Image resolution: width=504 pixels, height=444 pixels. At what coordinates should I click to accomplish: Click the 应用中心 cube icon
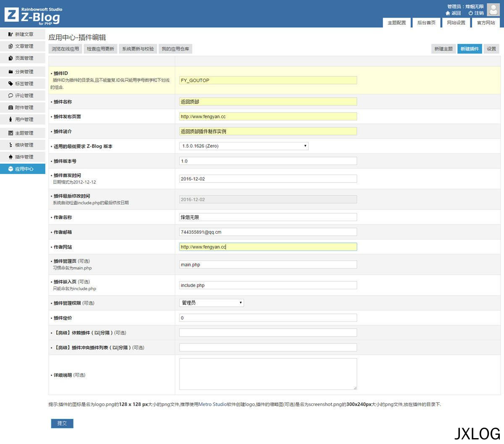(x=10, y=169)
